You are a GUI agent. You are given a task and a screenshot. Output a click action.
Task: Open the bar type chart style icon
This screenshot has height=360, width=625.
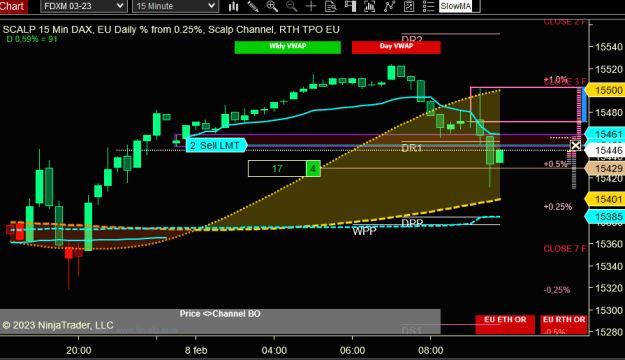pyautogui.click(x=233, y=6)
